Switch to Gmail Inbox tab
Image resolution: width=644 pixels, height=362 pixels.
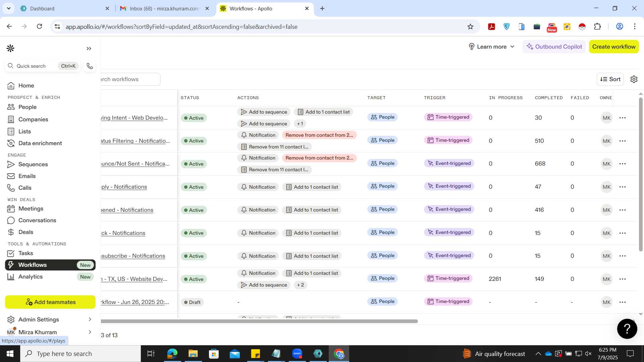164,8
